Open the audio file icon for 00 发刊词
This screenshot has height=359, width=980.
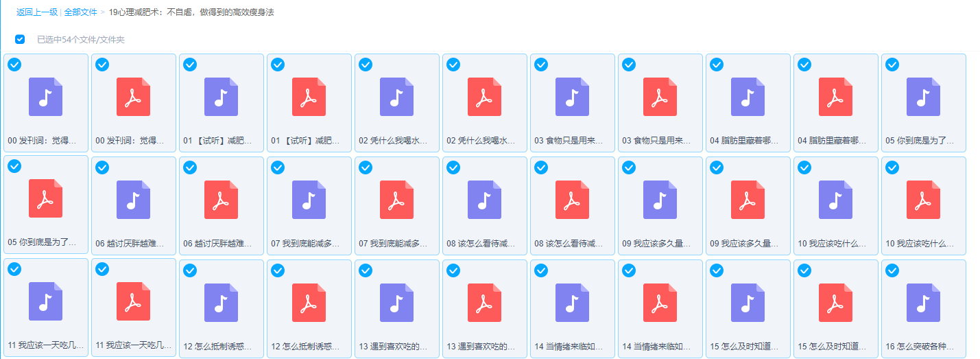pos(45,97)
